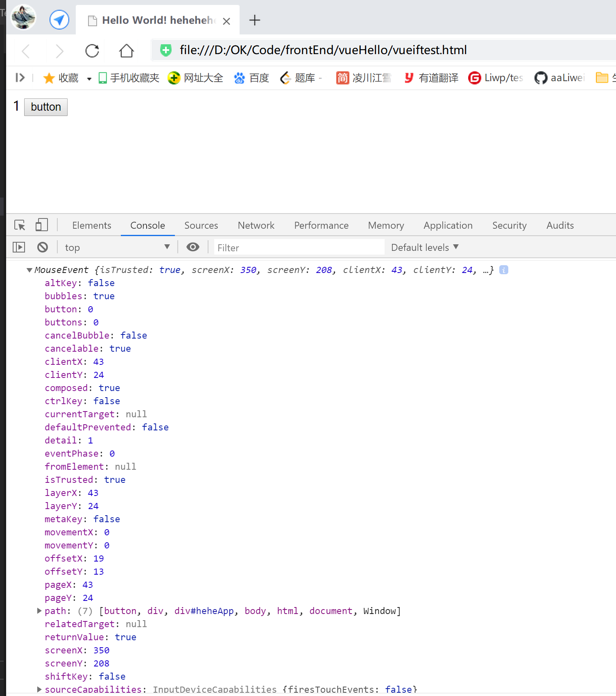Switch to the Console tab
The image size is (616, 696).
[x=147, y=225]
